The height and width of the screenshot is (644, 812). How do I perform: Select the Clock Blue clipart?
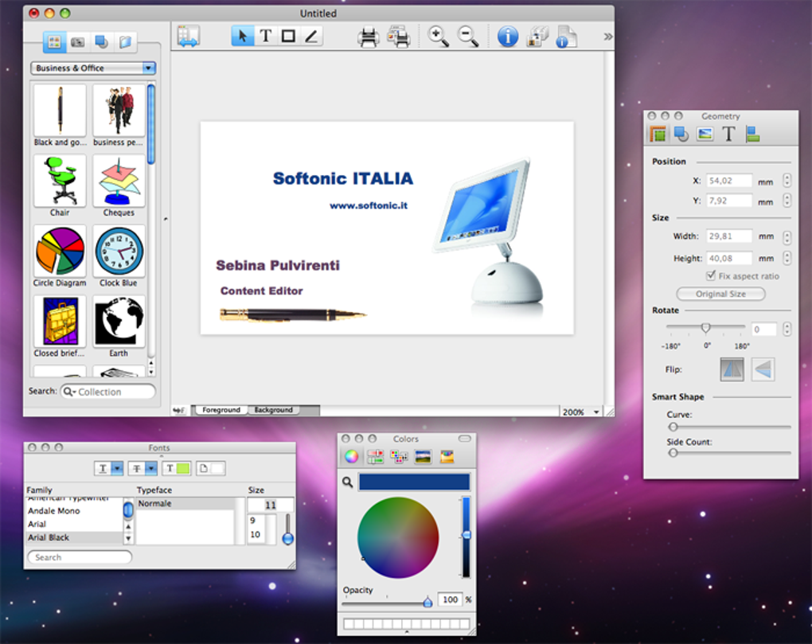(x=119, y=251)
